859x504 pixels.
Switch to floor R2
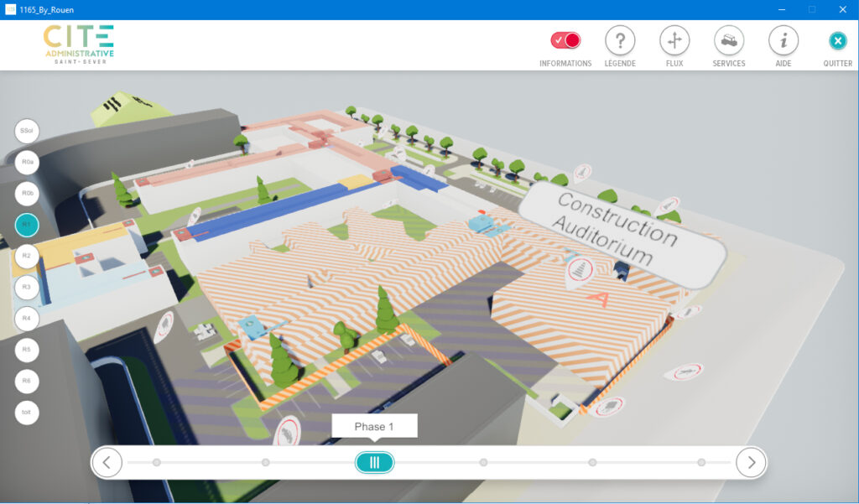27,255
